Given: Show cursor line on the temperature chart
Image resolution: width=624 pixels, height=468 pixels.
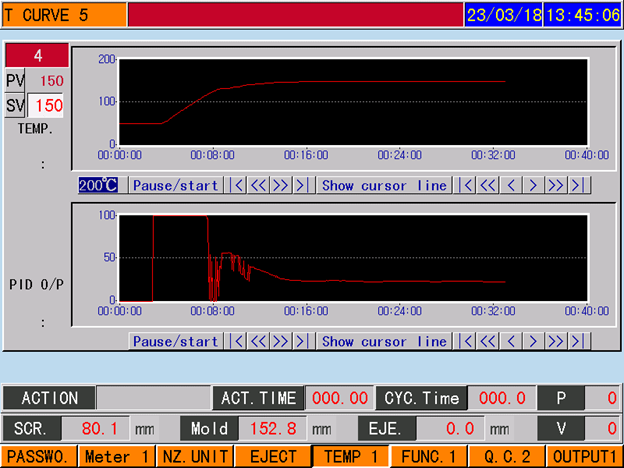Looking at the screenshot, I should (384, 185).
